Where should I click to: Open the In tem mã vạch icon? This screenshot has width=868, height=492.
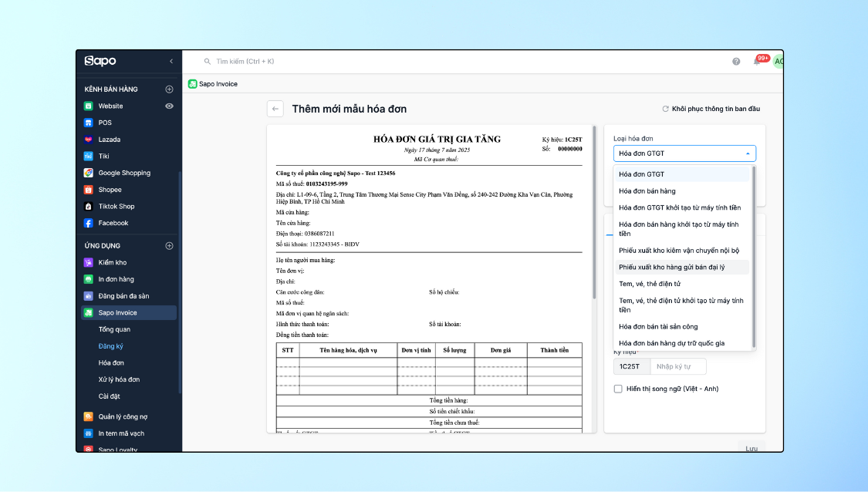point(88,433)
